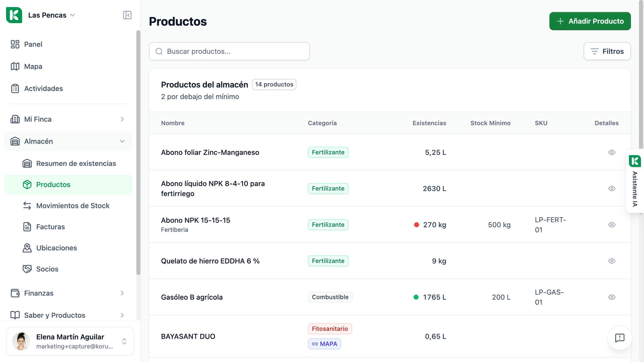Viewport: 644px width, 362px height.
Task: Click the Buscar productos search field
Action: click(x=229, y=51)
